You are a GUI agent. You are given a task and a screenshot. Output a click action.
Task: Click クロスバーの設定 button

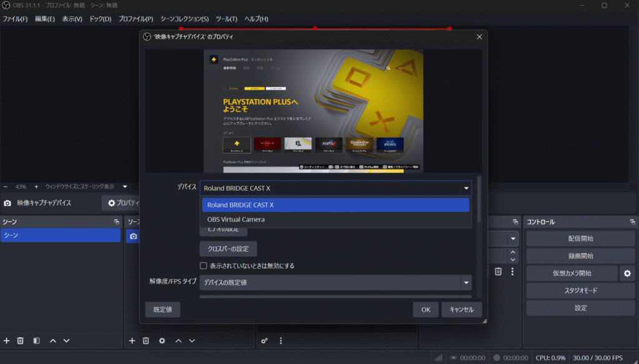coord(228,249)
